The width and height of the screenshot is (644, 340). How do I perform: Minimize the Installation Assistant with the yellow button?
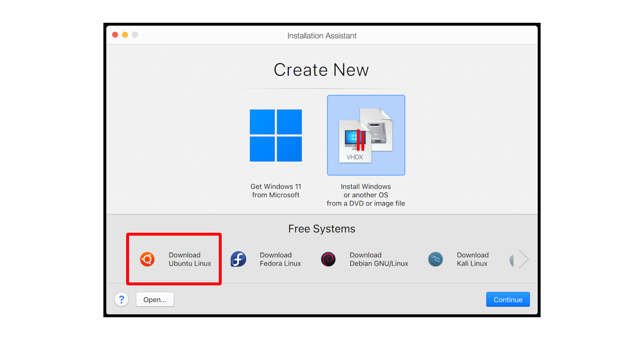(125, 35)
